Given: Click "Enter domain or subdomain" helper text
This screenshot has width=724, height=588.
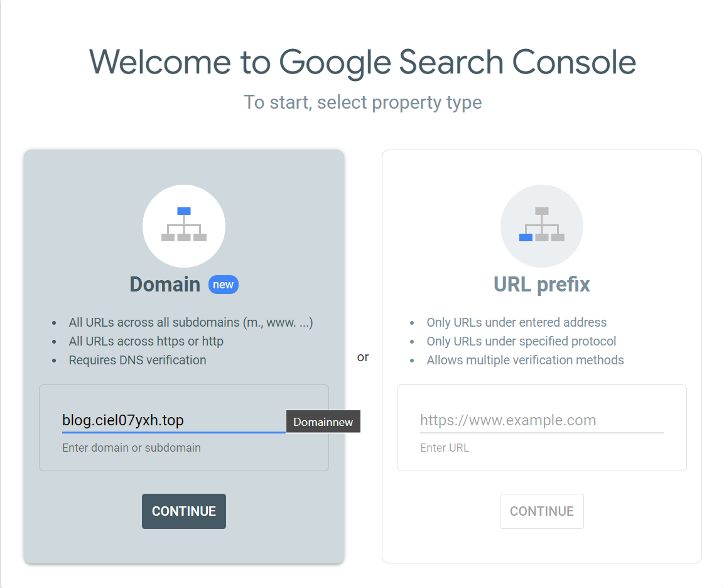Looking at the screenshot, I should (x=131, y=448).
